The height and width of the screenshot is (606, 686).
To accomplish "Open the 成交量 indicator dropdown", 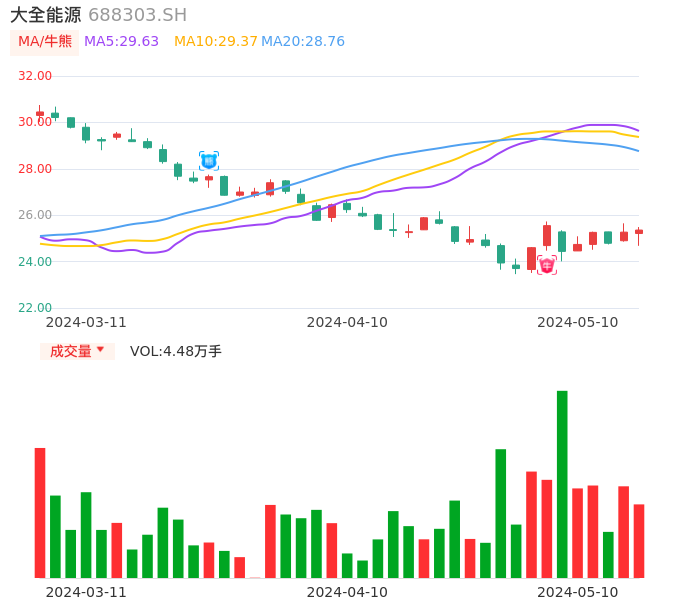I will pos(78,351).
